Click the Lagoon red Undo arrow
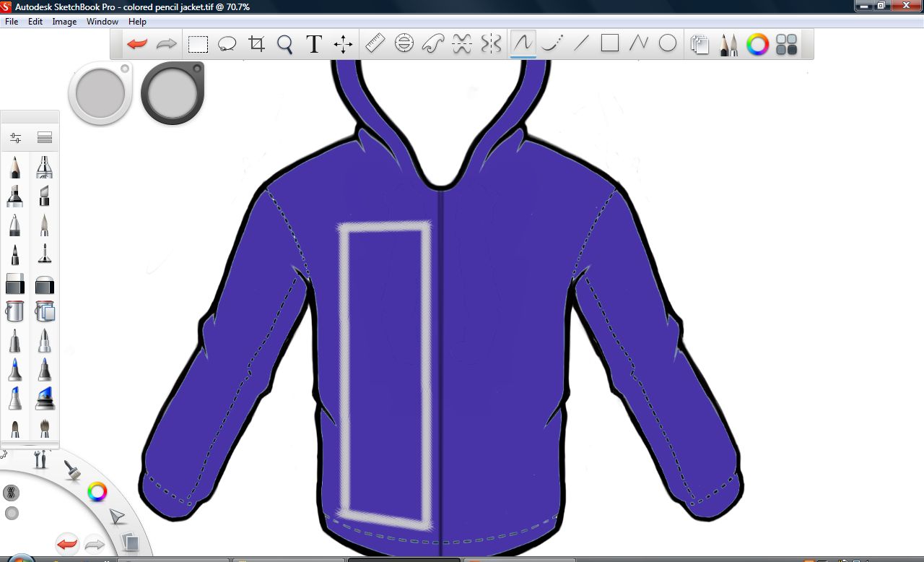Image resolution: width=924 pixels, height=562 pixels. (67, 543)
